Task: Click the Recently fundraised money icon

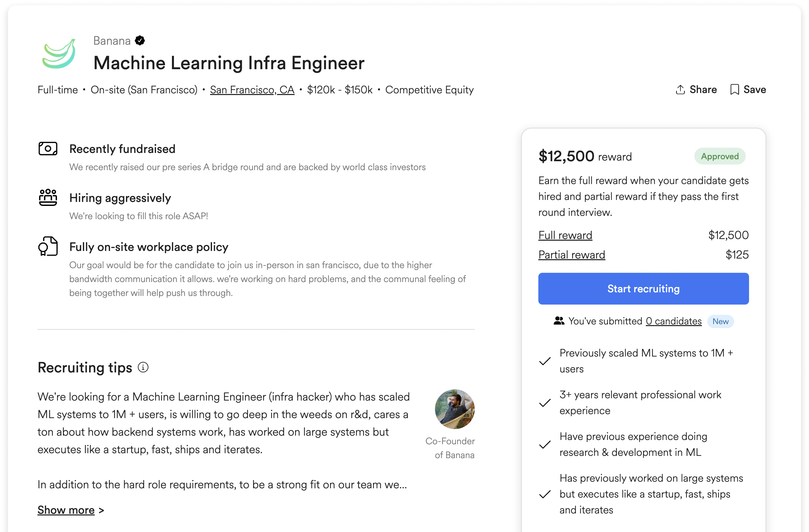Action: [48, 149]
